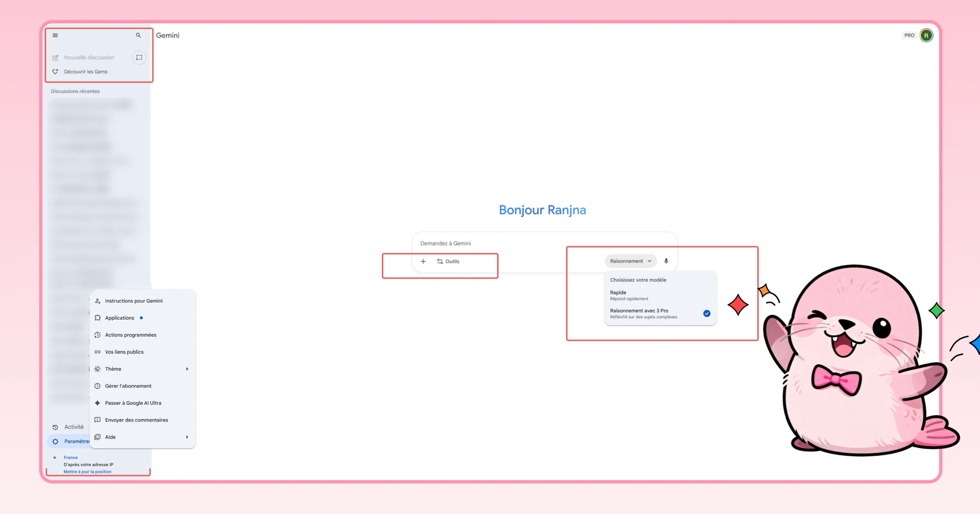This screenshot has height=514, width=980.
Task: Open Activité from the sidebar
Action: coord(73,426)
